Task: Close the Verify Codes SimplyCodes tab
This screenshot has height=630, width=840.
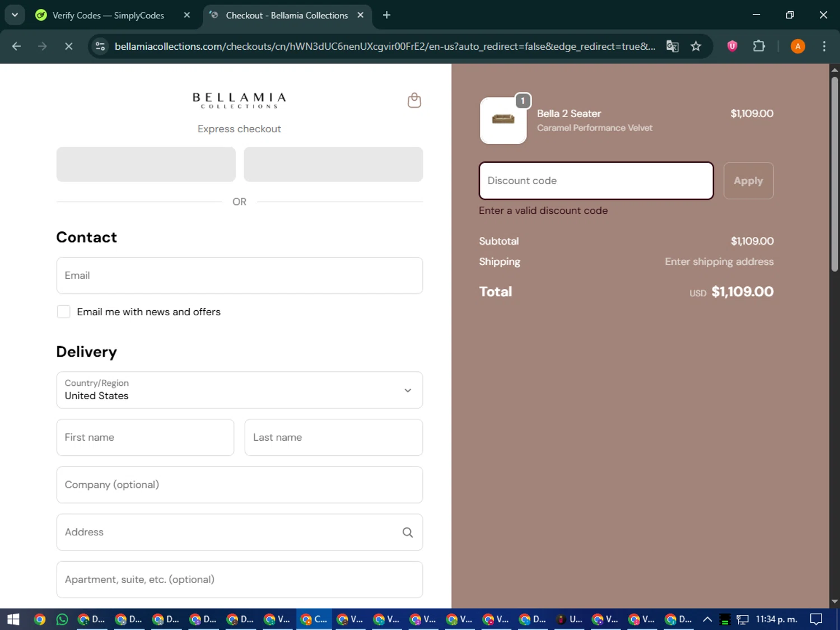Action: [187, 15]
